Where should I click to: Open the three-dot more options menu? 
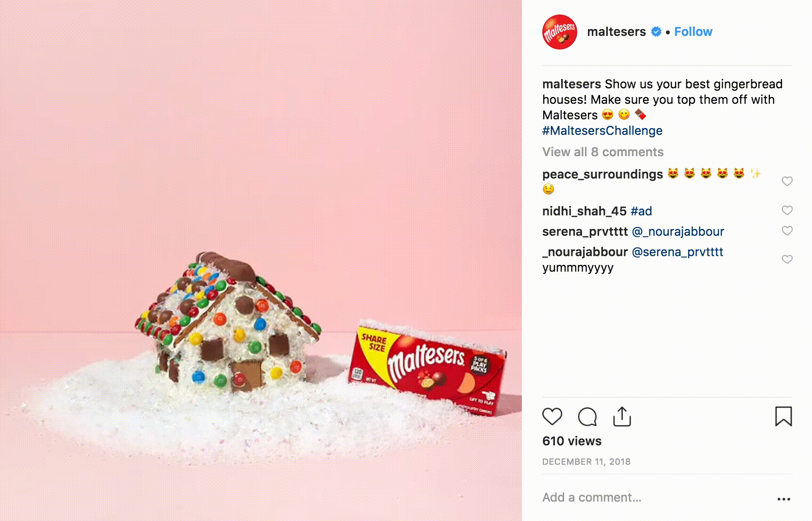pyautogui.click(x=784, y=499)
